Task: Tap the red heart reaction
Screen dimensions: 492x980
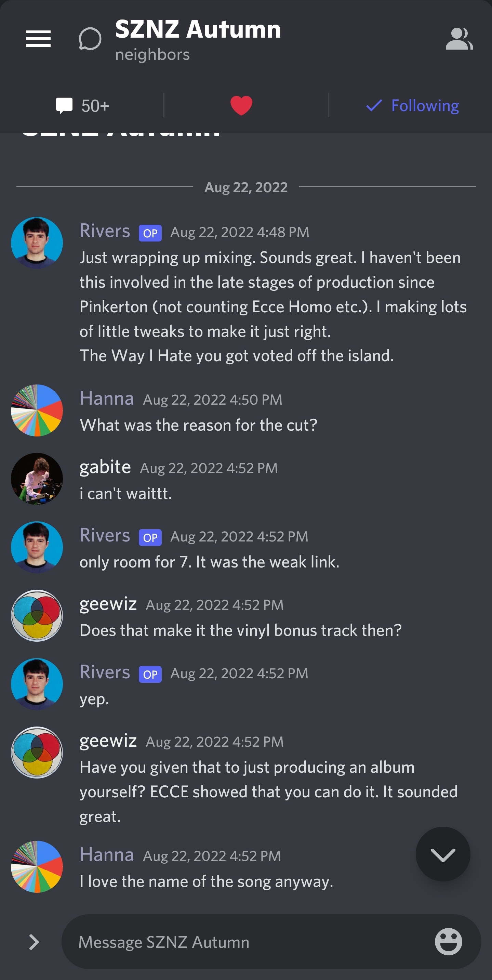Action: click(241, 105)
